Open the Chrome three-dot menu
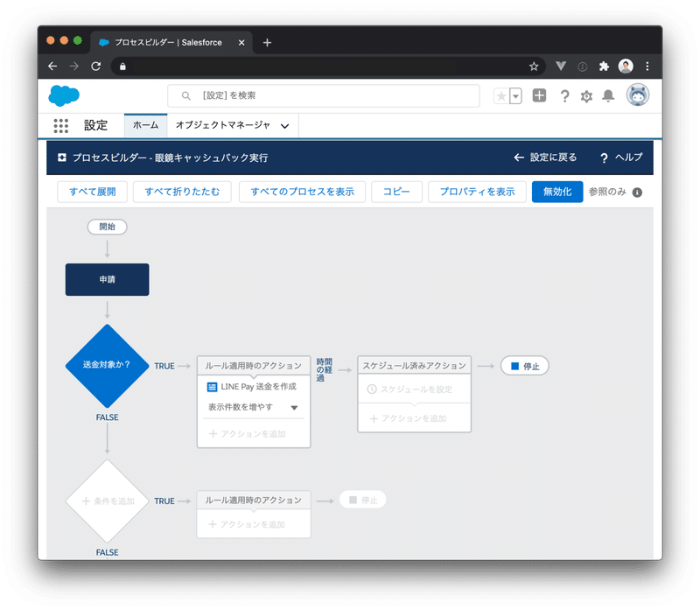This screenshot has height=610, width=700. tap(647, 67)
